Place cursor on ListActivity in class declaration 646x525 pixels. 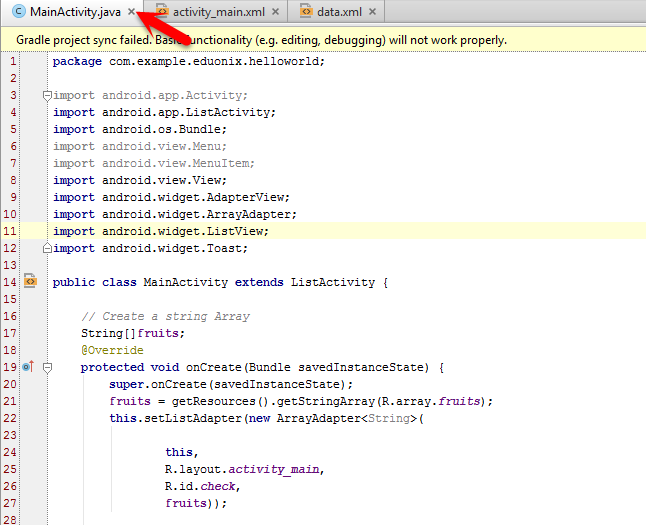333,282
